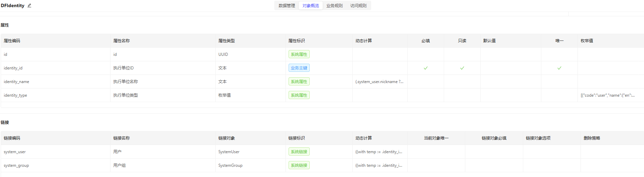The image size is (644, 177).
Task: Click 必填 checkmark in identity_id row
Action: (x=425, y=68)
